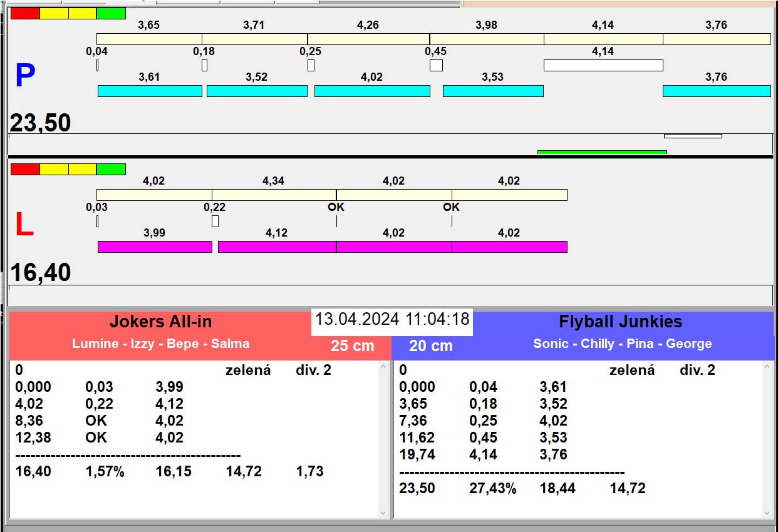
Task: Click 1,73 in the Jokers results
Action: pyautogui.click(x=310, y=471)
